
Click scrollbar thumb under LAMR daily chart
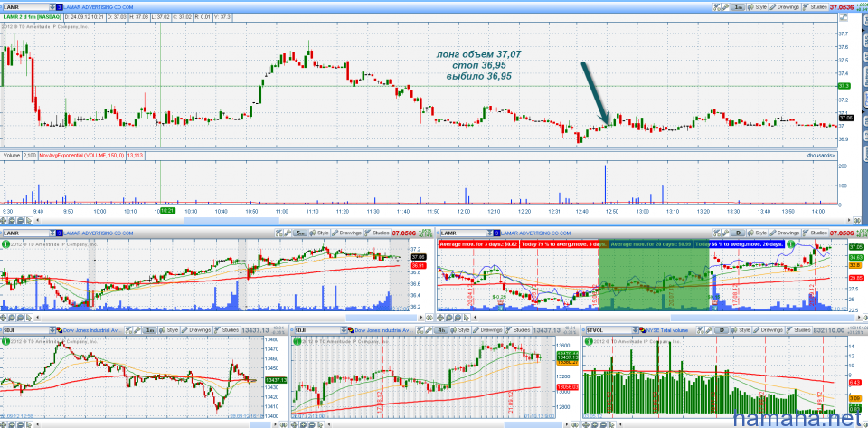(x=763, y=318)
